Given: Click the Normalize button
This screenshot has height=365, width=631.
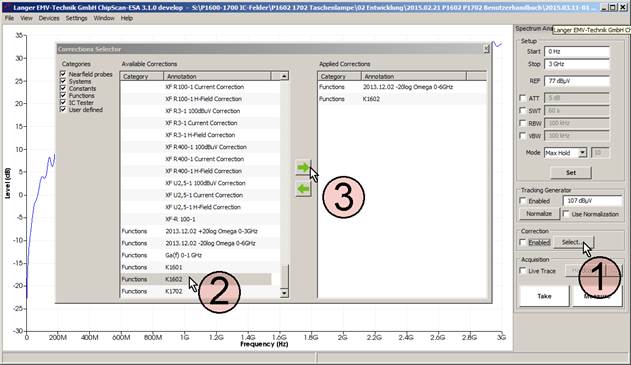Looking at the screenshot, I should tap(539, 214).
